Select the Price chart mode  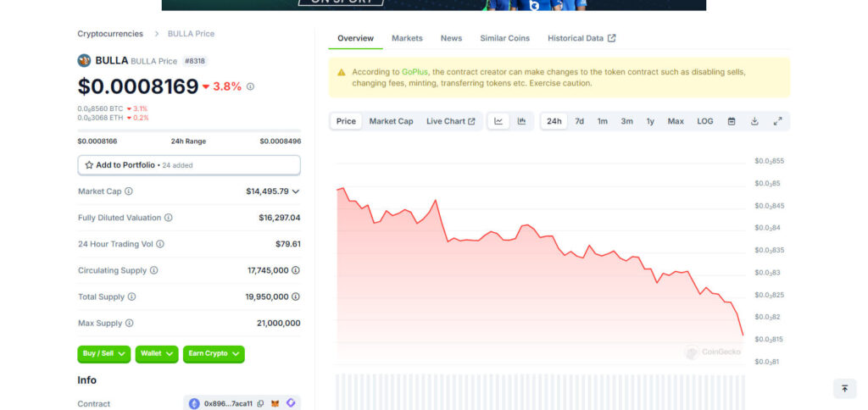[x=346, y=121]
